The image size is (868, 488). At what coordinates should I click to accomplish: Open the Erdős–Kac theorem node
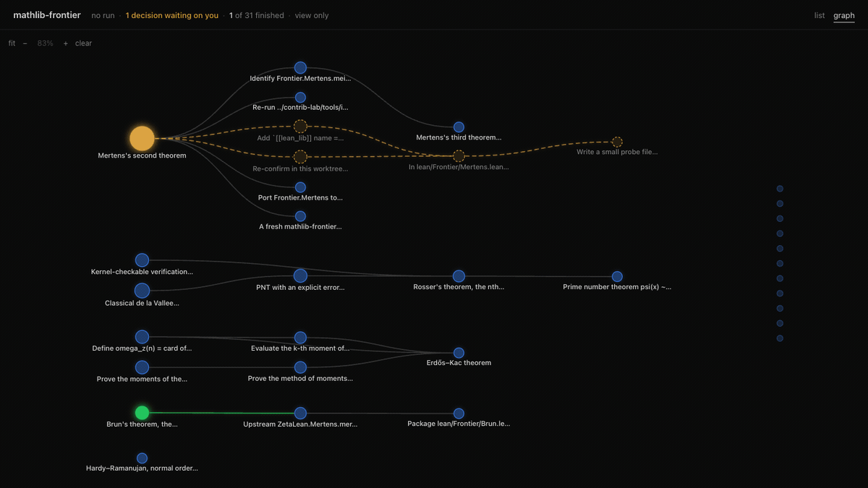pyautogui.click(x=459, y=351)
